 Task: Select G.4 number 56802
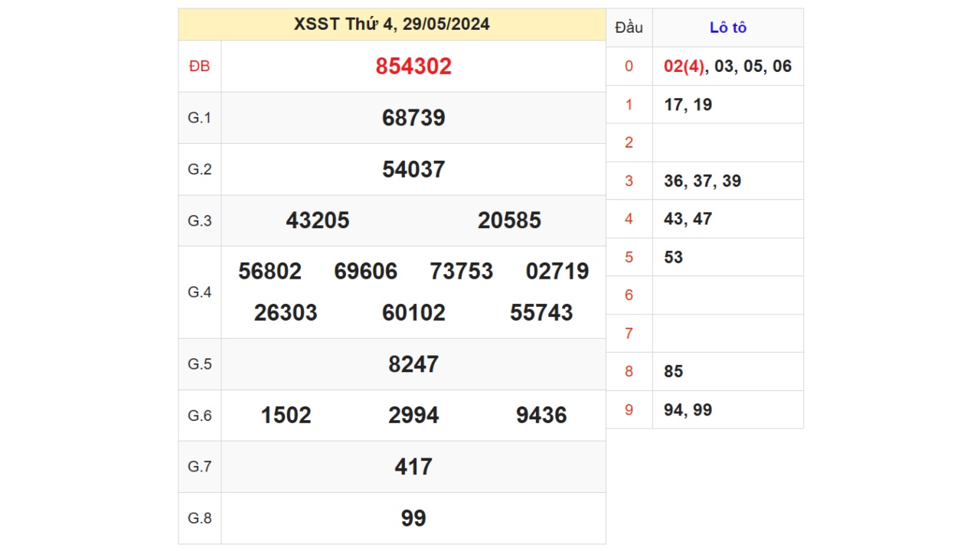point(269,272)
